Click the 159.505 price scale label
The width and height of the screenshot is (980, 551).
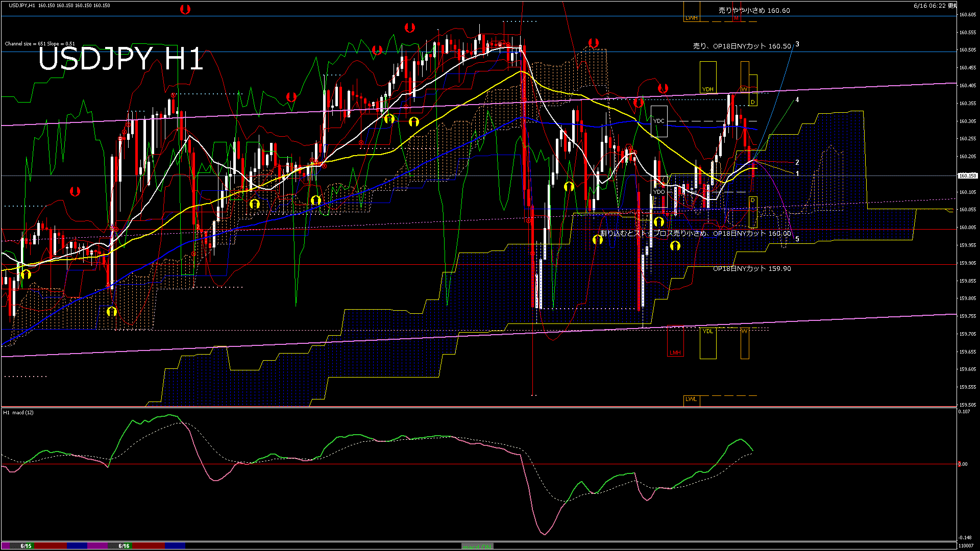pos(968,405)
